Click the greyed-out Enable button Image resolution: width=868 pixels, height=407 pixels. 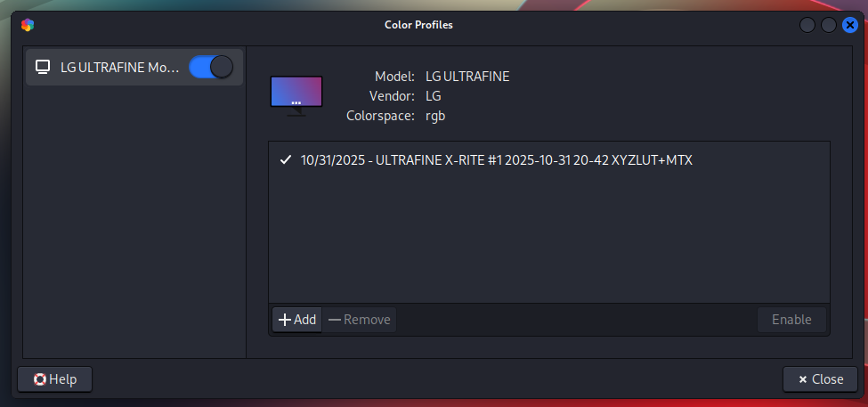(x=791, y=320)
